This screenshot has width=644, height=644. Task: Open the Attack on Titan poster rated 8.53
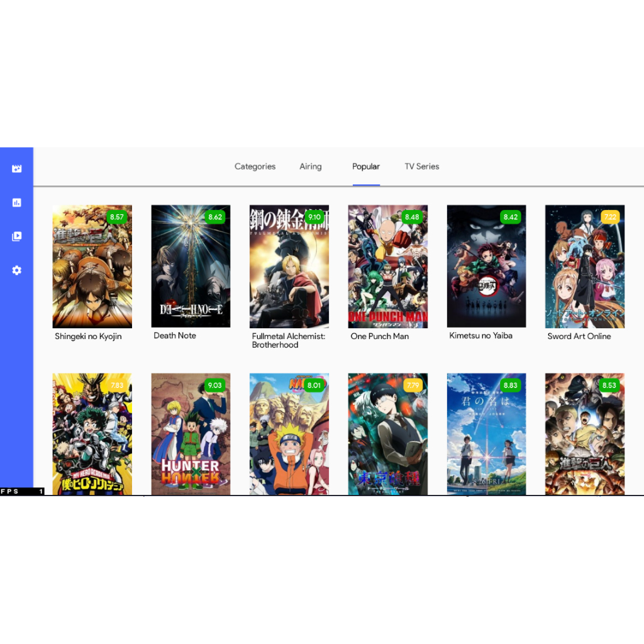[x=585, y=434]
